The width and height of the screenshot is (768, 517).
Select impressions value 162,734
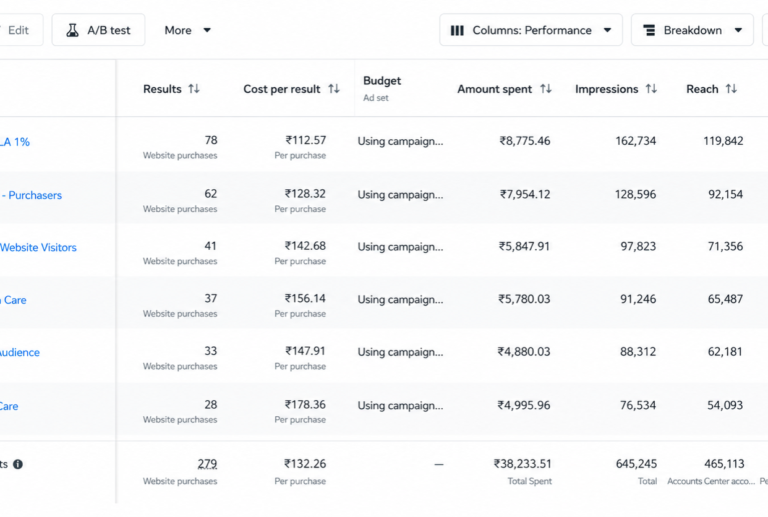[636, 141]
